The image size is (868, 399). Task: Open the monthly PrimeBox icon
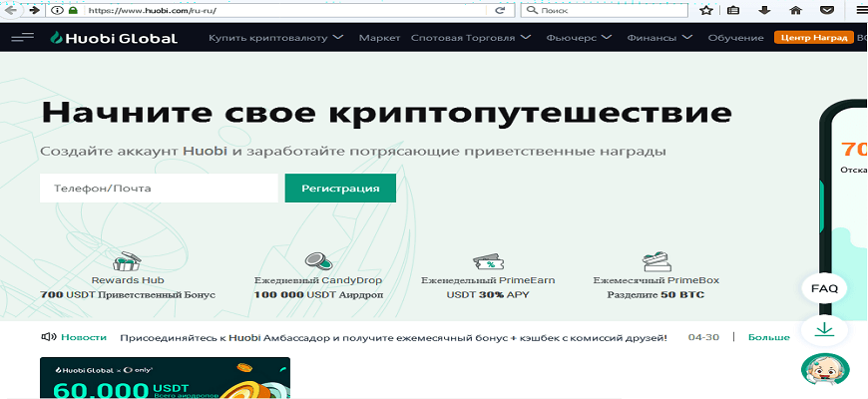click(655, 262)
